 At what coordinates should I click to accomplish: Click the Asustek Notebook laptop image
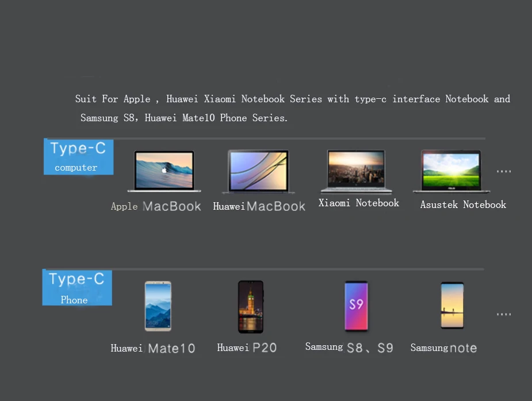(451, 171)
